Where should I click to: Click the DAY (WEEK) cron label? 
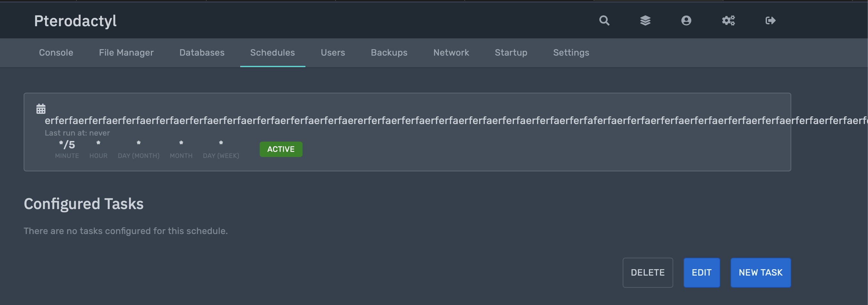(x=221, y=156)
